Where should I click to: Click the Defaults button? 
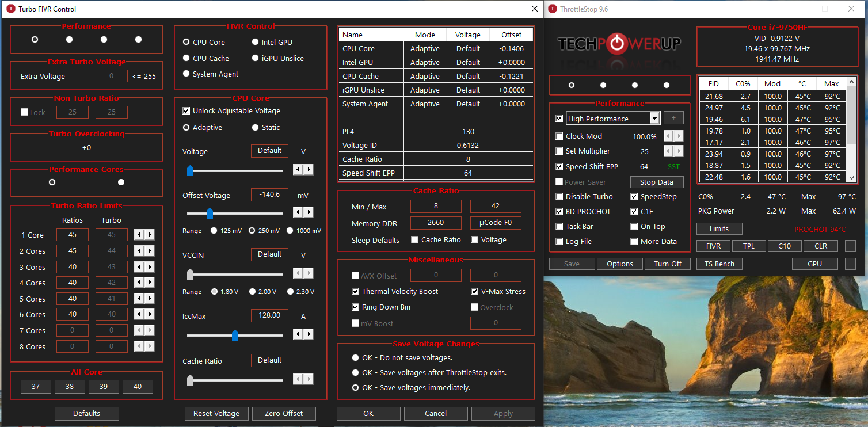(87, 413)
